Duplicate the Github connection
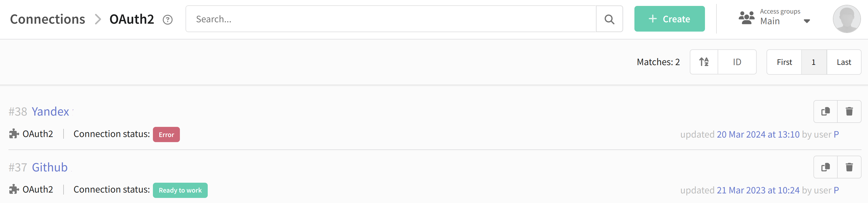This screenshot has width=868, height=203. pos(825,167)
